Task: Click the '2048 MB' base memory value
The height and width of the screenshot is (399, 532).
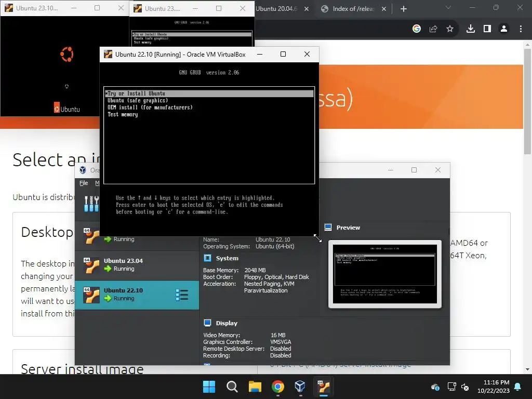Action: click(255, 270)
